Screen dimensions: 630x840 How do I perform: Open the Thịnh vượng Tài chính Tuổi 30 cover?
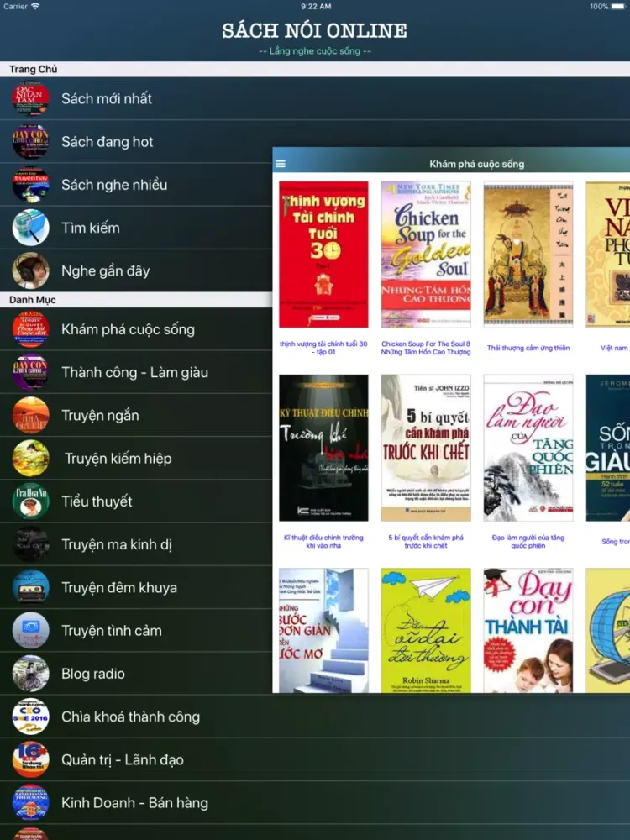click(323, 254)
